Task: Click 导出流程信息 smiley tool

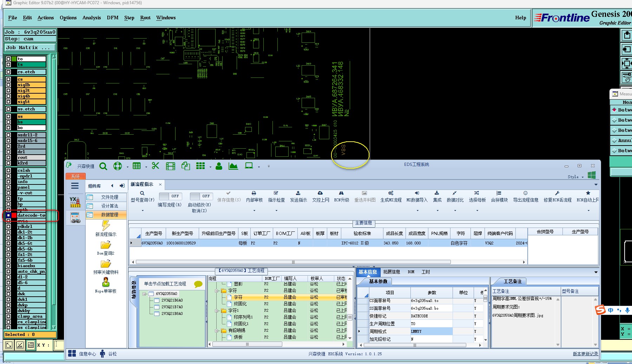Action: 526,196
